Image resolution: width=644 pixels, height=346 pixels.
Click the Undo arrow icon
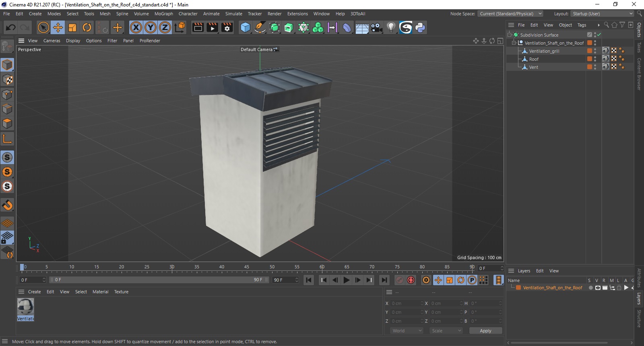[x=11, y=27]
